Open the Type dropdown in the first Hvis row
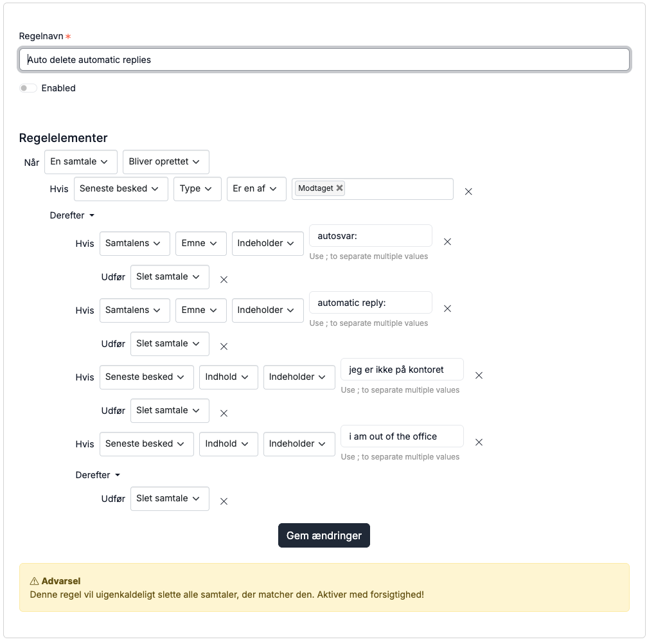 (x=197, y=189)
